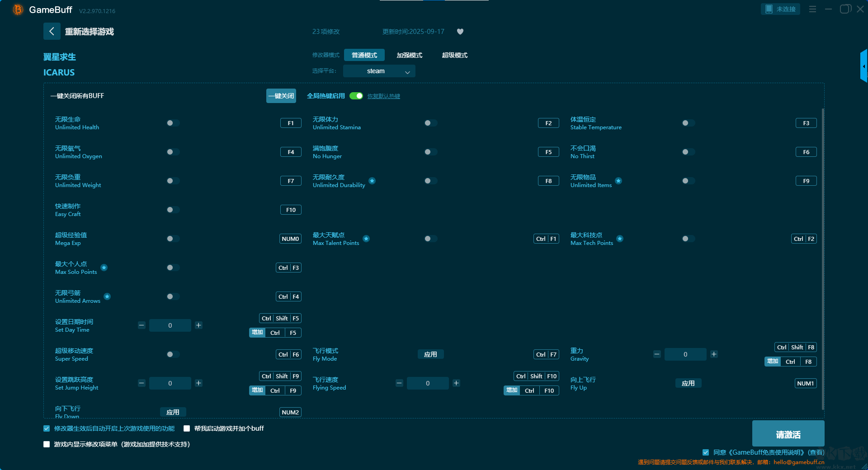Click the Gravity value input field
Image resolution: width=868 pixels, height=470 pixels.
(685, 354)
